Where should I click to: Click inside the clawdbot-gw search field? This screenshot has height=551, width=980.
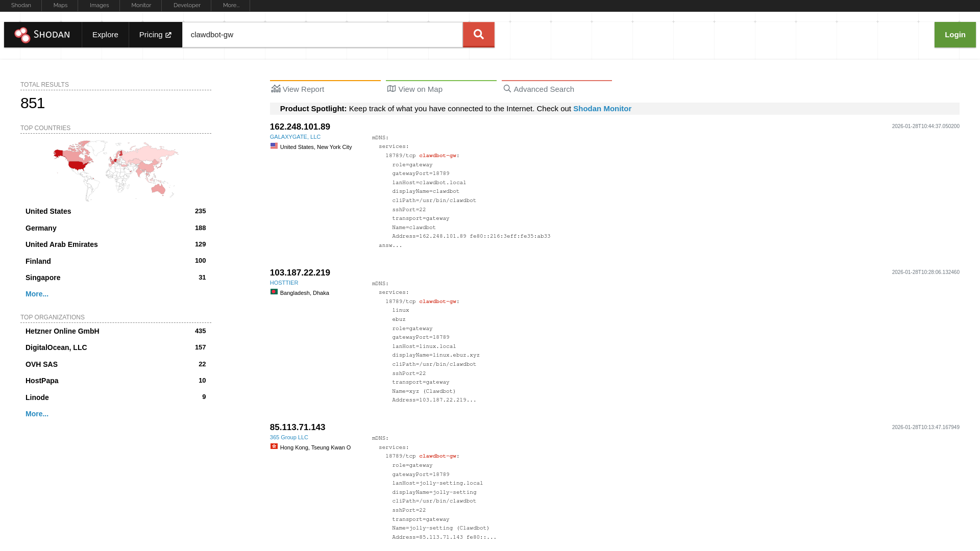click(x=322, y=34)
